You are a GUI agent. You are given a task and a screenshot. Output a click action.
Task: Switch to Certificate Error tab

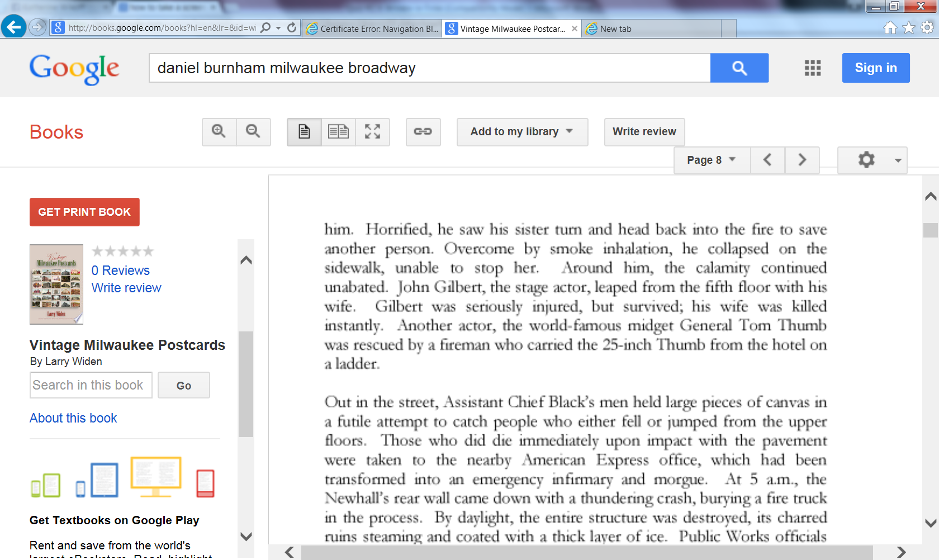[372, 29]
